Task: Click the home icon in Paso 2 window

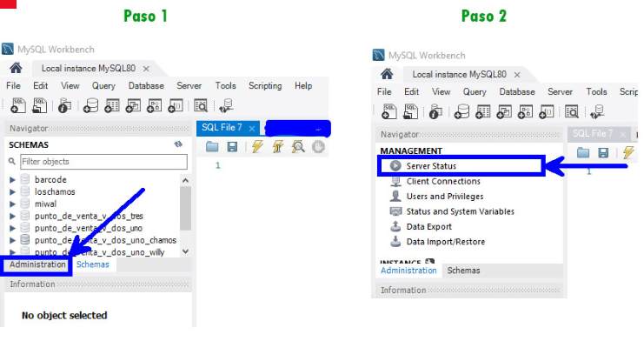Action: point(387,74)
